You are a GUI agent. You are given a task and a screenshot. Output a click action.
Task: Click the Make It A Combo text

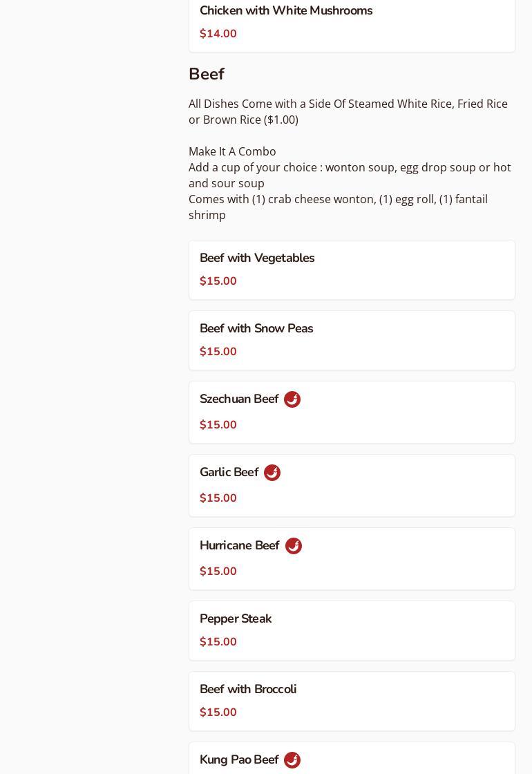(232, 151)
